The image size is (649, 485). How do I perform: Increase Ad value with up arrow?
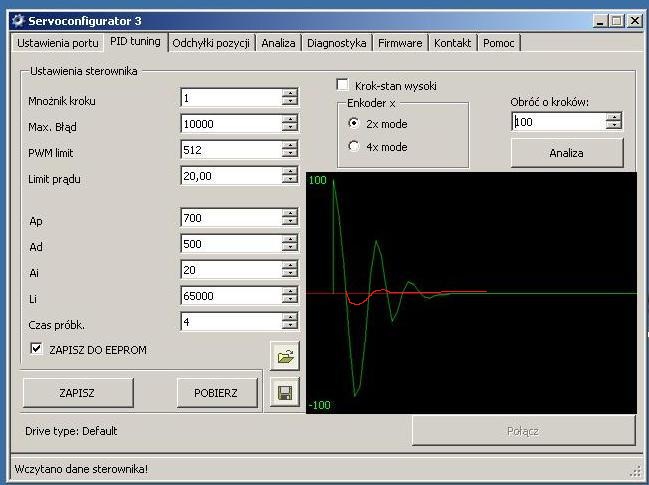pos(290,240)
